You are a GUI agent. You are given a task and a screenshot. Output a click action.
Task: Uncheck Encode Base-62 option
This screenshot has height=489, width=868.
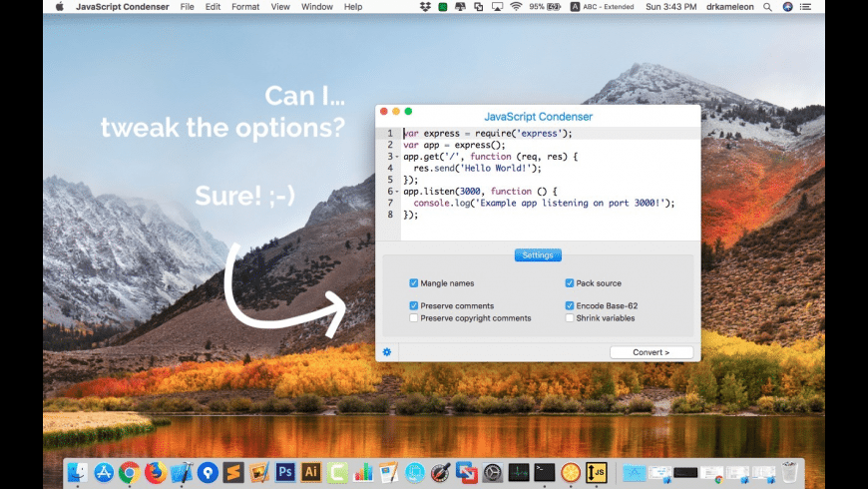coord(569,305)
